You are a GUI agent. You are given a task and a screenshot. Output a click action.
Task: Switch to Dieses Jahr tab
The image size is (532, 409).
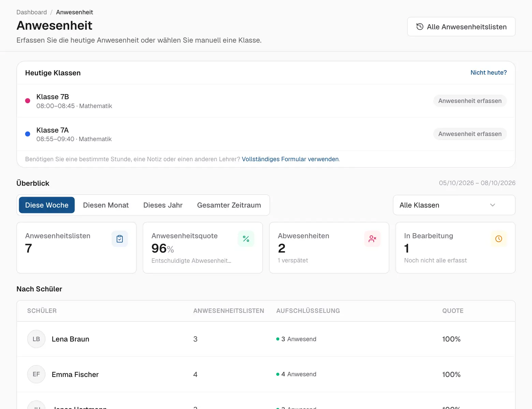pyautogui.click(x=163, y=205)
